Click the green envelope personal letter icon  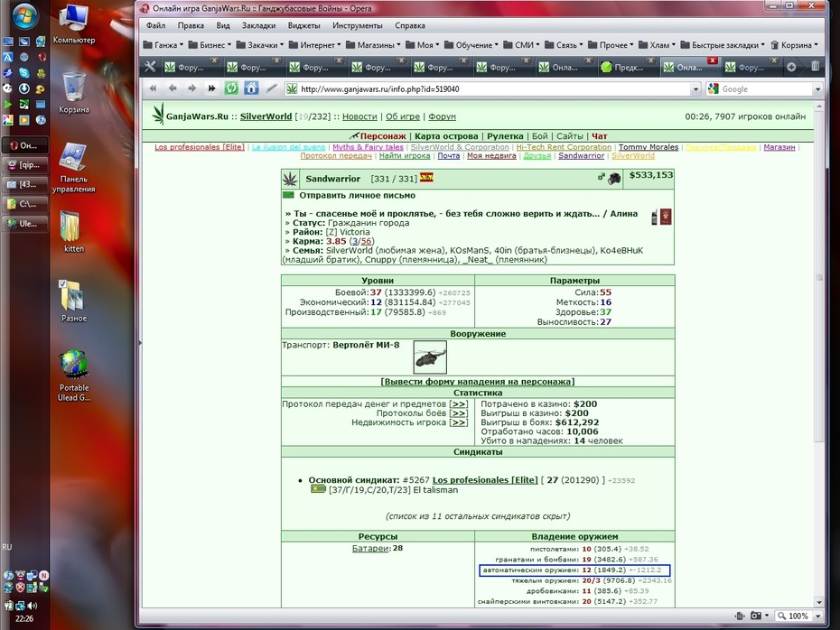pyautogui.click(x=288, y=195)
